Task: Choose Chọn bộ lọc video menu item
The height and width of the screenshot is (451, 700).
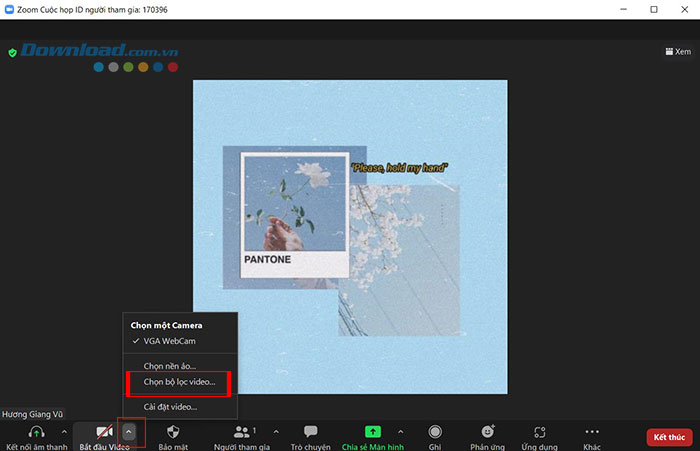Action: point(179,382)
